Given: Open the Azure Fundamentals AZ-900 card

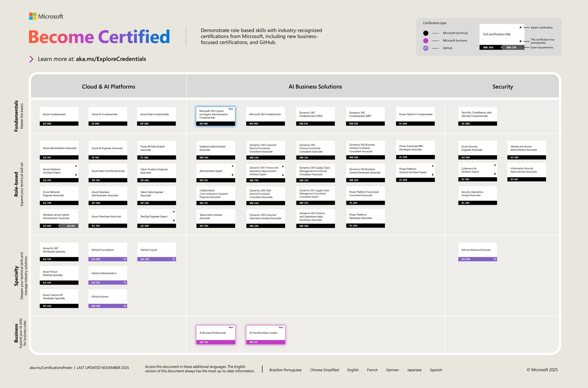Looking at the screenshot, I should (59, 116).
